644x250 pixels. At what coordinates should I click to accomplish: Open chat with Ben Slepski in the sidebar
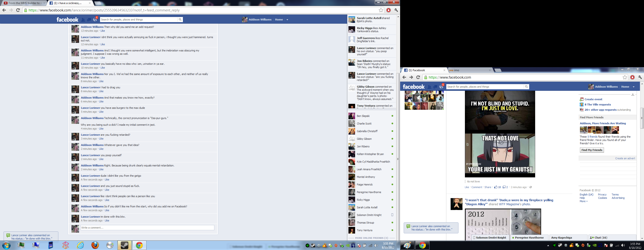pos(371,116)
